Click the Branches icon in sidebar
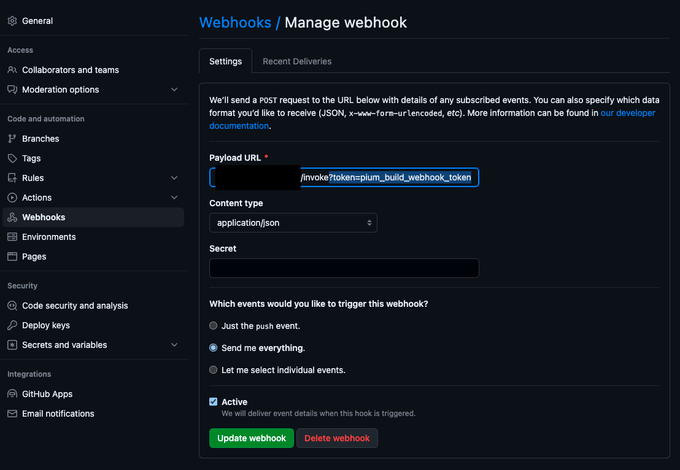Viewport: 680px width, 470px height. coord(12,139)
